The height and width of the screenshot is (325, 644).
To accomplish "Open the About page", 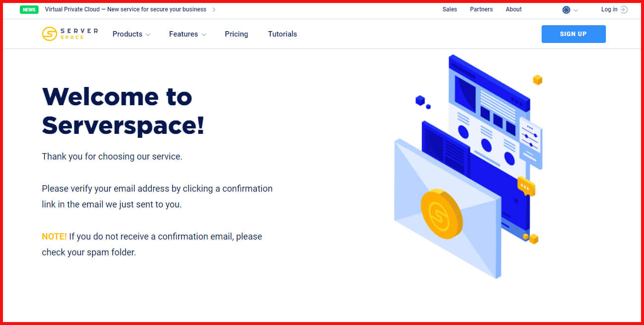I will click(x=513, y=9).
